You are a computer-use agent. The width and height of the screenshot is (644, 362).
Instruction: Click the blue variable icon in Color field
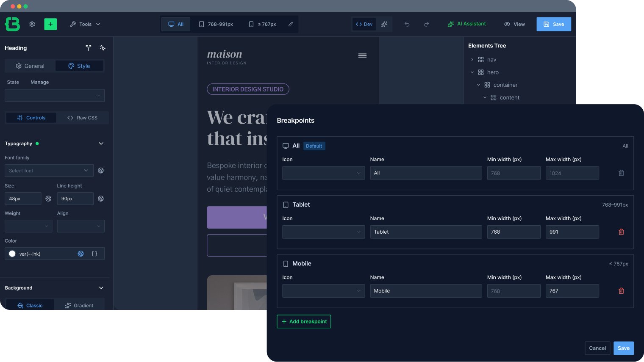point(80,254)
